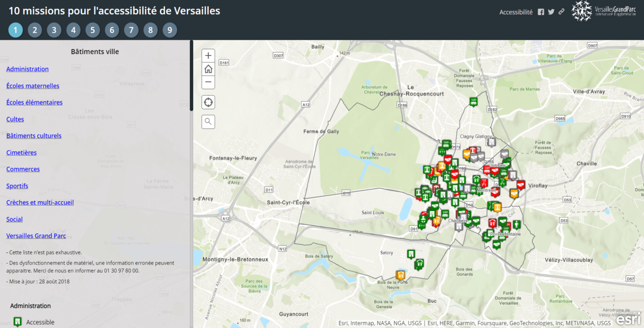The width and height of the screenshot is (644, 328).
Task: Select mission tab 1
Action: [x=16, y=30]
